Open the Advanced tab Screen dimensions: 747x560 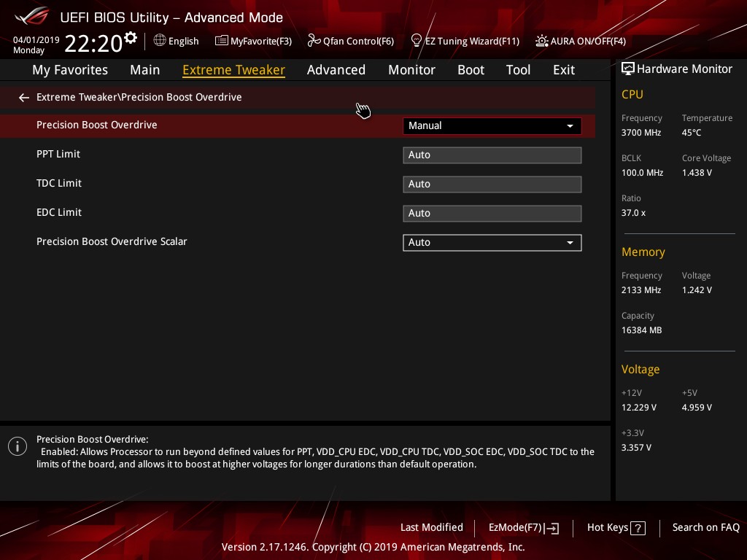(x=336, y=70)
